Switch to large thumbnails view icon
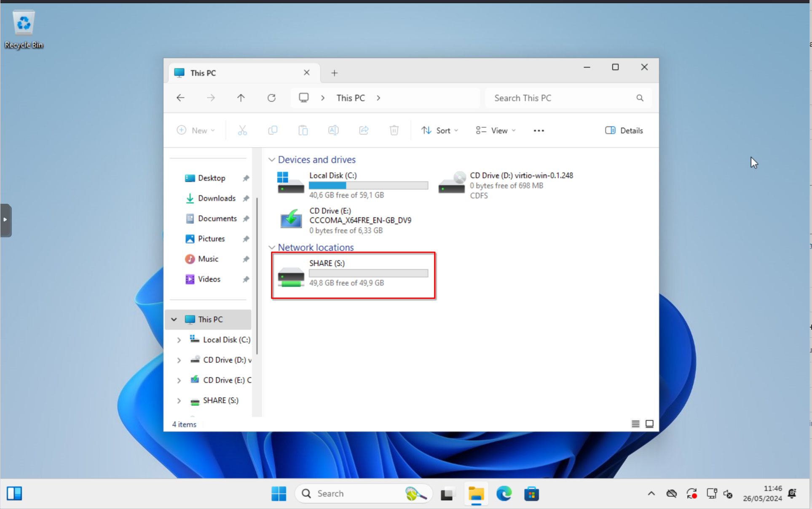Image resolution: width=812 pixels, height=509 pixels. click(x=649, y=424)
